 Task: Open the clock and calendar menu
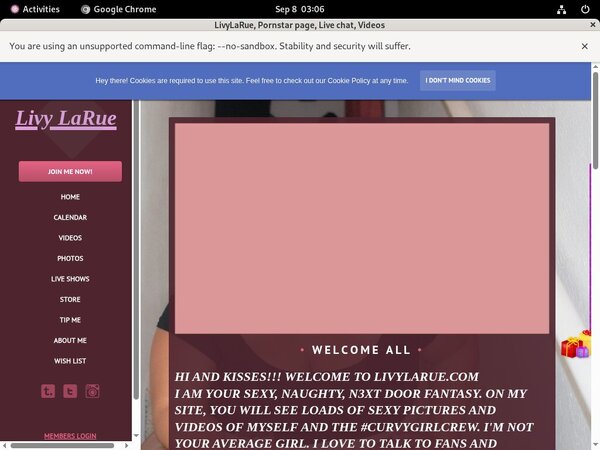coord(299,9)
